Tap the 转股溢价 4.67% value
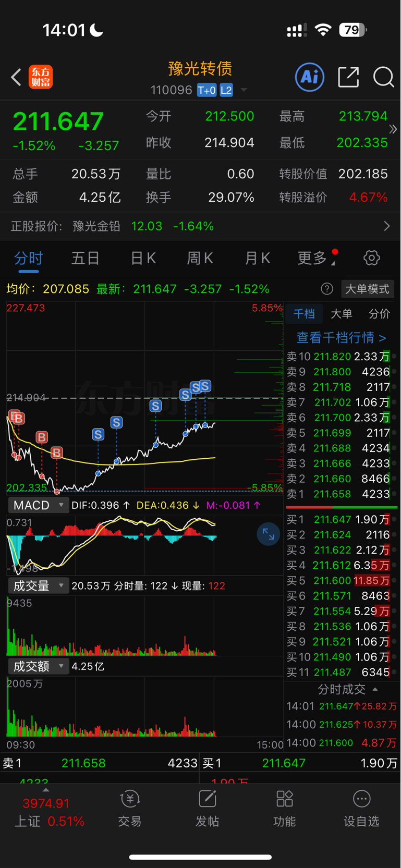The image size is (401, 868). click(x=368, y=198)
